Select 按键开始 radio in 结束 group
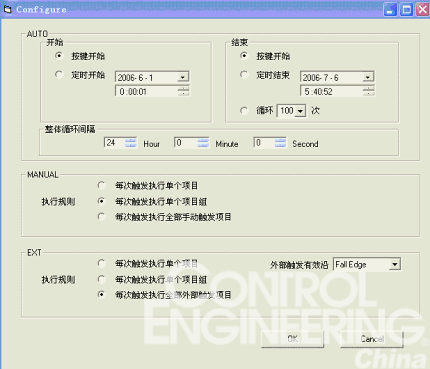 (244, 56)
